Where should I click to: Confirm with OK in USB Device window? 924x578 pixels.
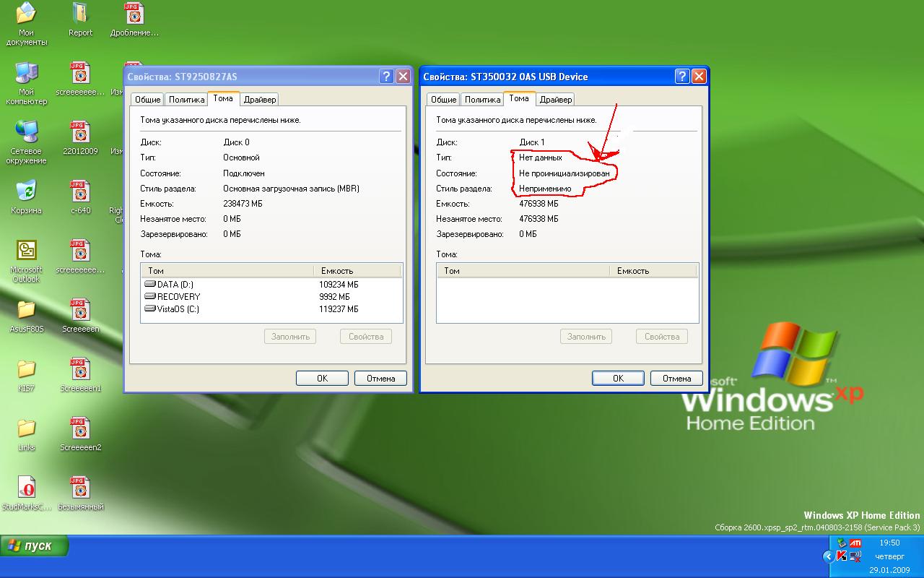(618, 378)
